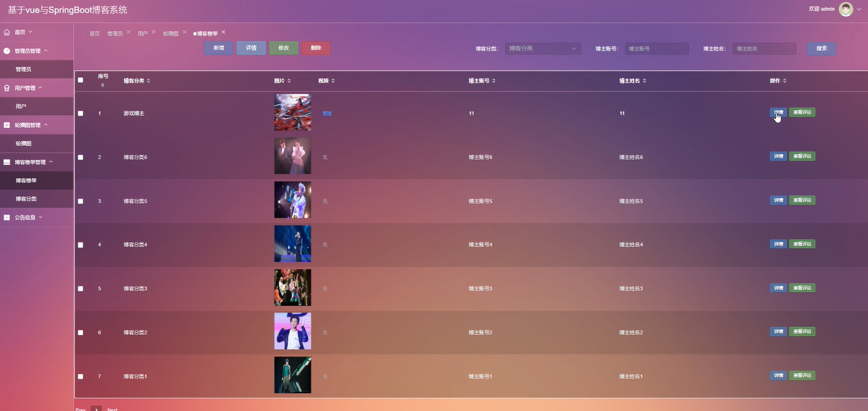Click 查看评论 for the 博主账号3 row
Screen dimensions: 868x411
(802, 288)
